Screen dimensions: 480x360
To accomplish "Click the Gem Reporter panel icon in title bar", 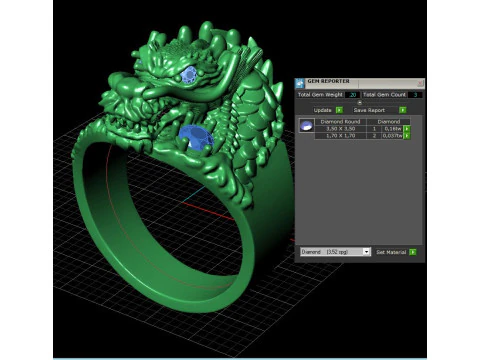I will tap(300, 83).
